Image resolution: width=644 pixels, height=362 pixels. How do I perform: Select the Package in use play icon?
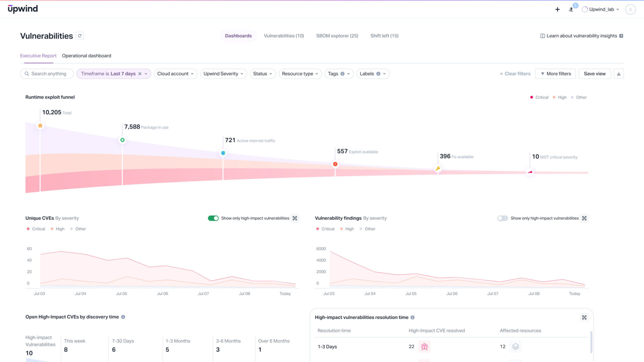pos(122,140)
